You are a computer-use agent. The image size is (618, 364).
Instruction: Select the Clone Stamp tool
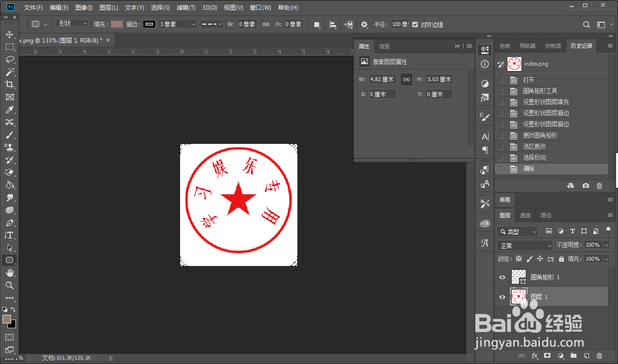click(x=9, y=147)
